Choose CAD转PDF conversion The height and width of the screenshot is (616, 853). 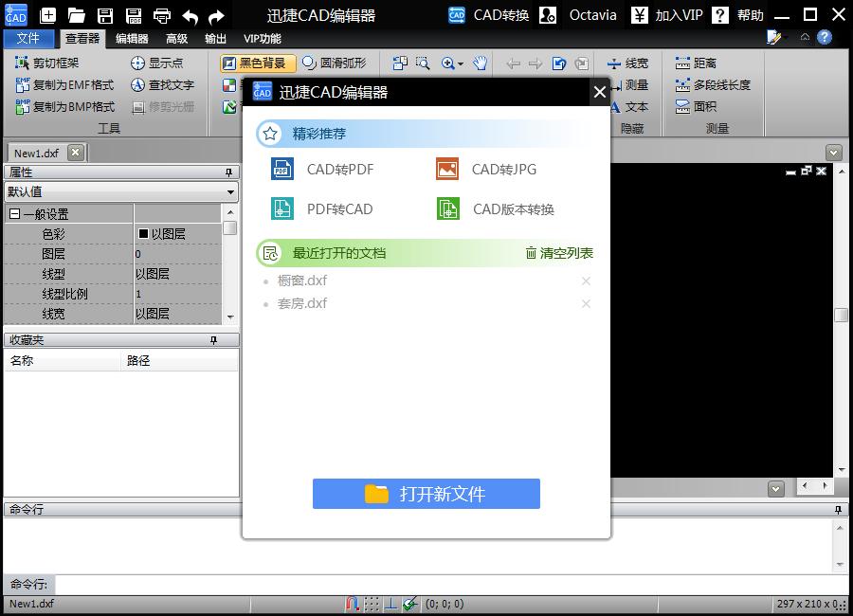click(x=322, y=170)
